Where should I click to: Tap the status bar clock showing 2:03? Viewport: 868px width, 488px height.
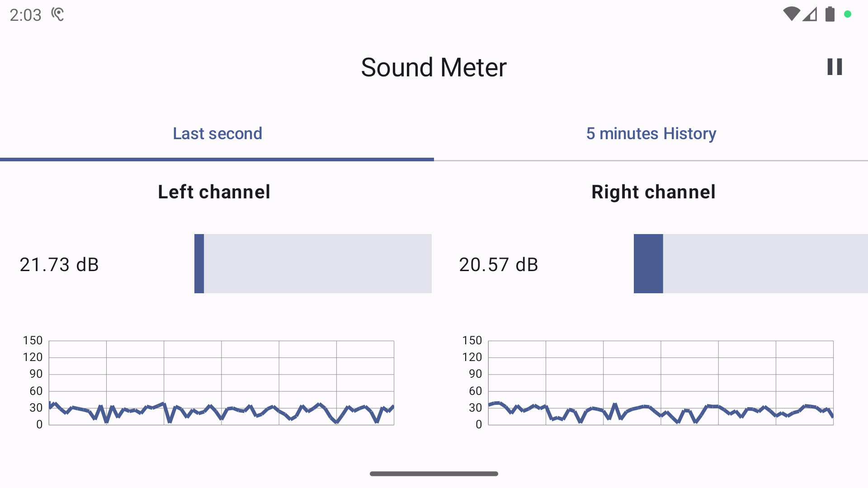26,14
